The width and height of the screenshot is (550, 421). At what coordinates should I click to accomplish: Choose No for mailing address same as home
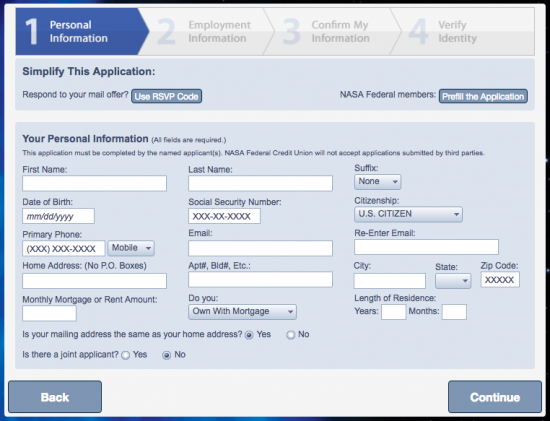[x=290, y=335]
